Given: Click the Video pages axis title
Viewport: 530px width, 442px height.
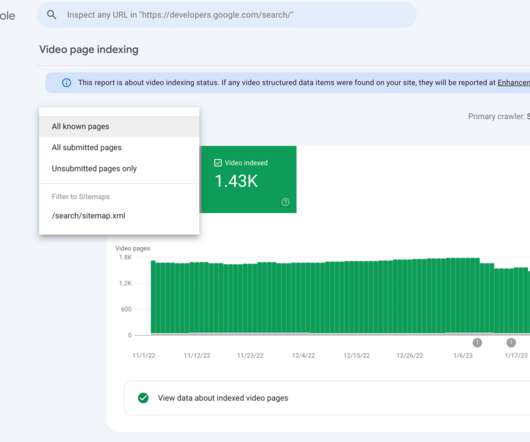Looking at the screenshot, I should pyautogui.click(x=132, y=248).
